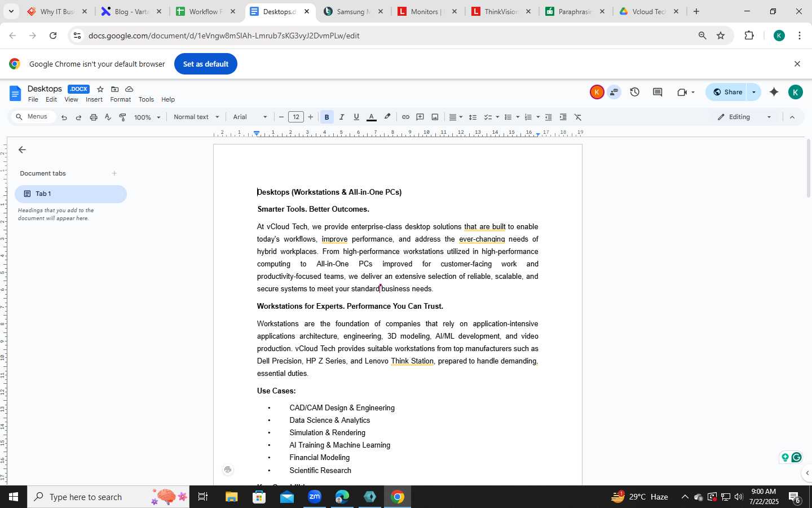Increase indent icon
This screenshot has width=812, height=508.
[563, 117]
